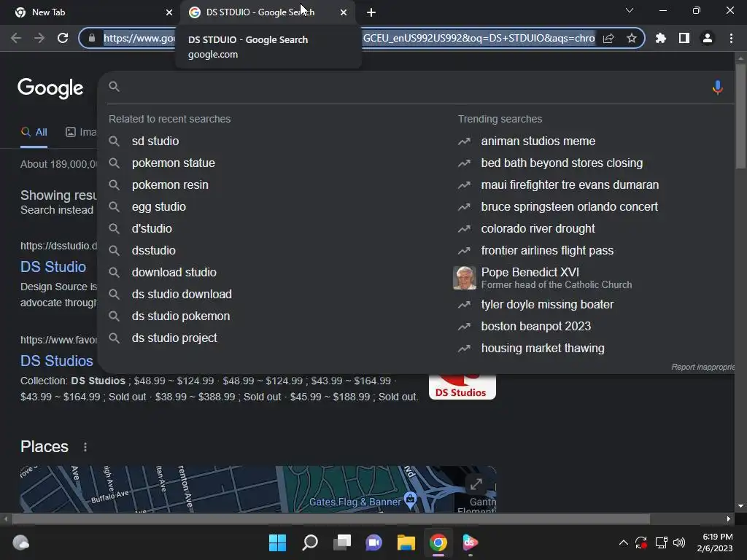Select the Pope Benedict XVI suggestion
This screenshot has height=560, width=747.
557,278
